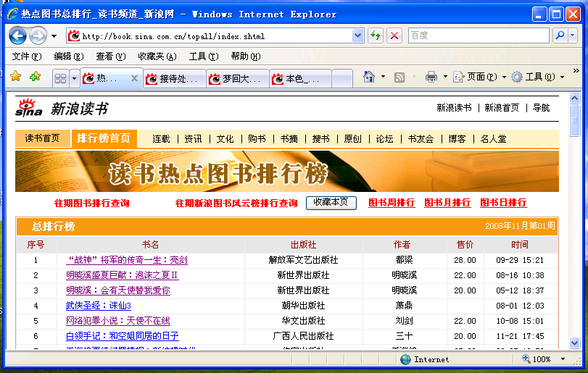Image resolution: width=588 pixels, height=373 pixels.
Task: Click the 百度 search box
Action: pyautogui.click(x=479, y=35)
